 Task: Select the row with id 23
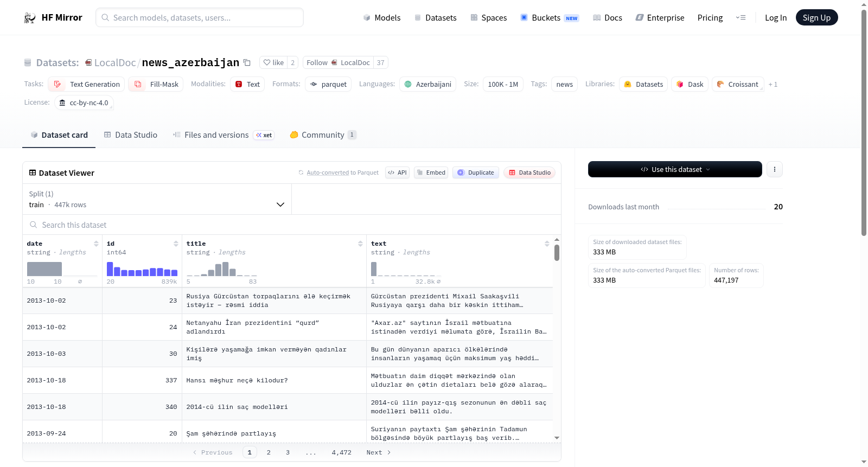click(x=288, y=300)
